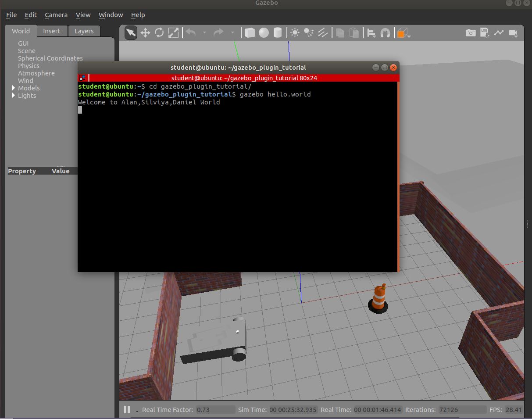Take a screenshot with the camera icon
Screen dimensions: 532x419
click(x=471, y=32)
